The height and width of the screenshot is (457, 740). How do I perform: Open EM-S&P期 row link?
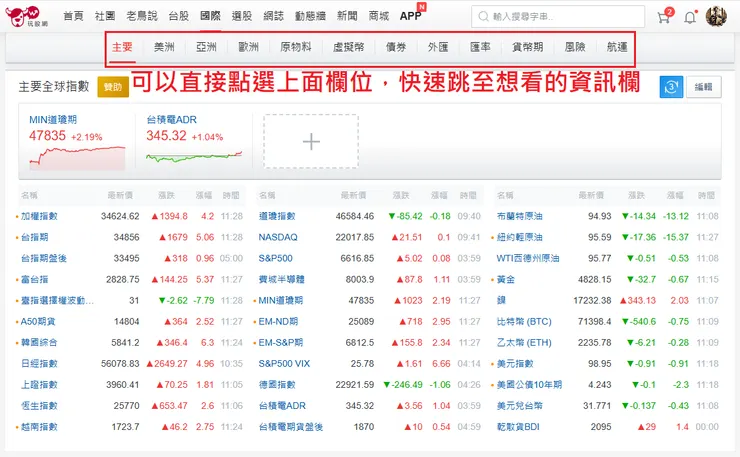point(281,343)
